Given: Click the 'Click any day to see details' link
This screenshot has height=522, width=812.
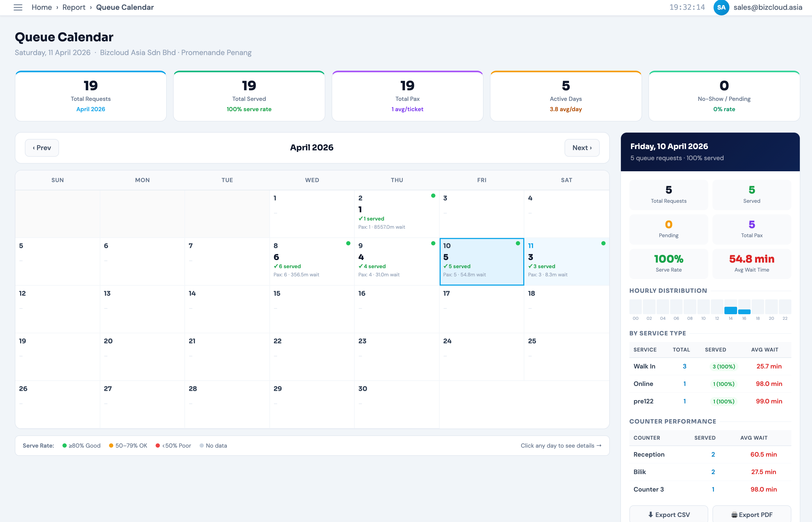Looking at the screenshot, I should click(x=561, y=445).
